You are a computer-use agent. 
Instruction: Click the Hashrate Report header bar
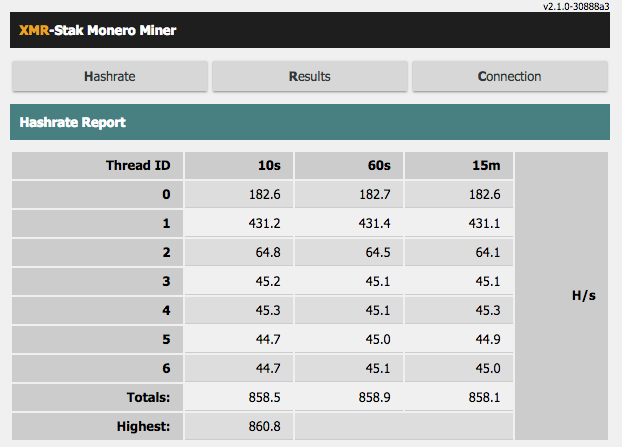click(310, 122)
